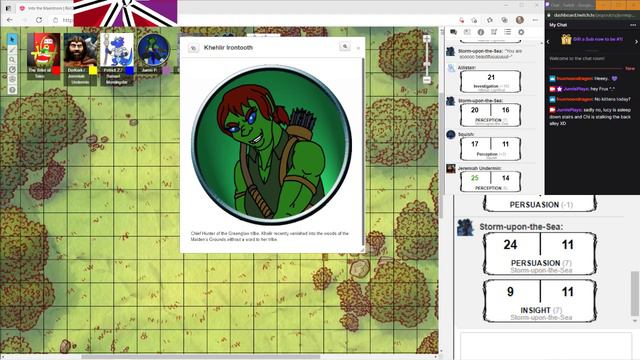This screenshot has width=640, height=360.
Task: Click Twitch banner previous arrow
Action: click(548, 41)
